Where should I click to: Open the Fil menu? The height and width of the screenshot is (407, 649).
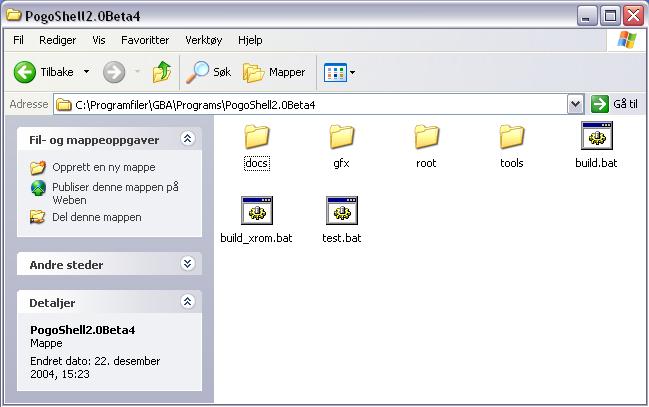tap(18, 40)
